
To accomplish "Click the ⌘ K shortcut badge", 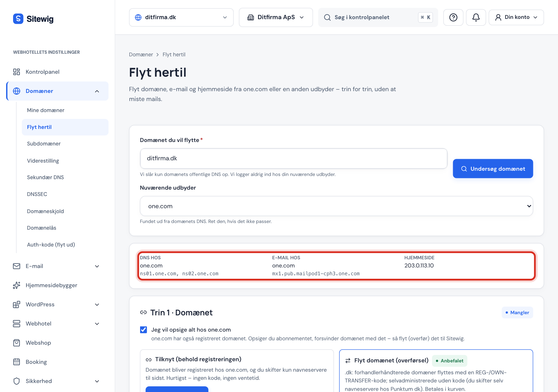I will tap(425, 17).
